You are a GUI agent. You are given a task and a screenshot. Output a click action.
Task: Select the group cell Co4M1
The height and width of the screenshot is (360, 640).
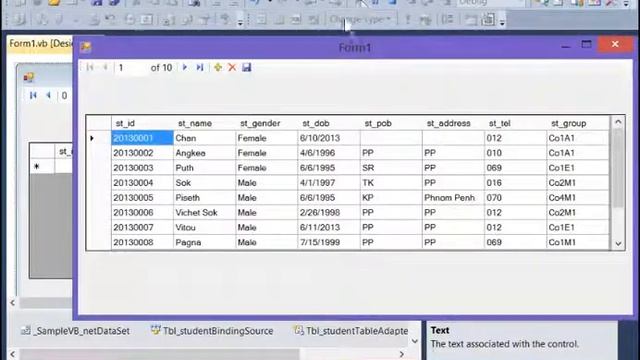pyautogui.click(x=578, y=198)
